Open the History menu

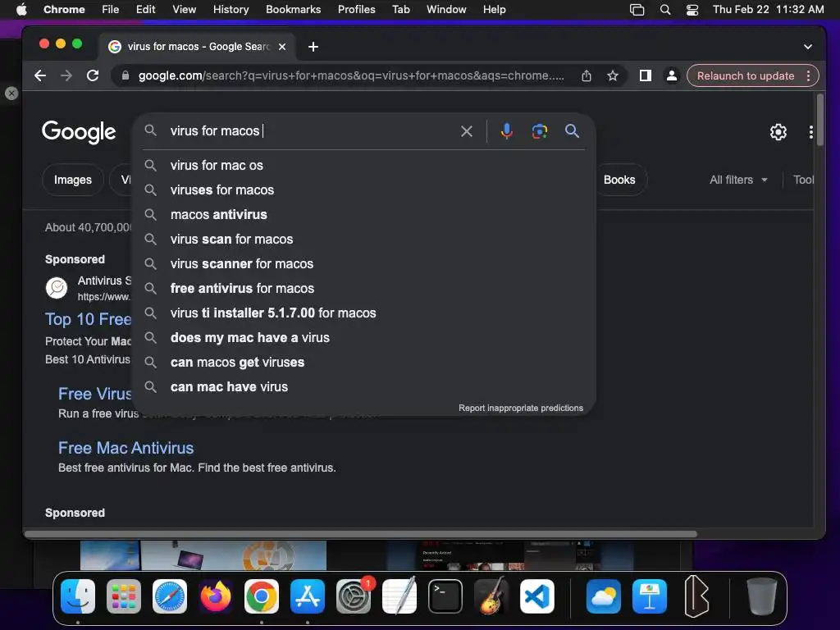tap(231, 10)
